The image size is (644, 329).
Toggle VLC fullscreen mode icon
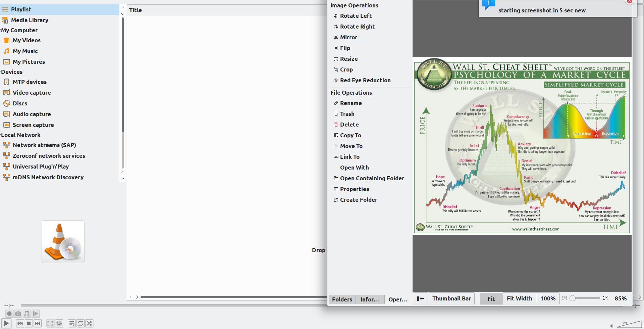(x=50, y=323)
